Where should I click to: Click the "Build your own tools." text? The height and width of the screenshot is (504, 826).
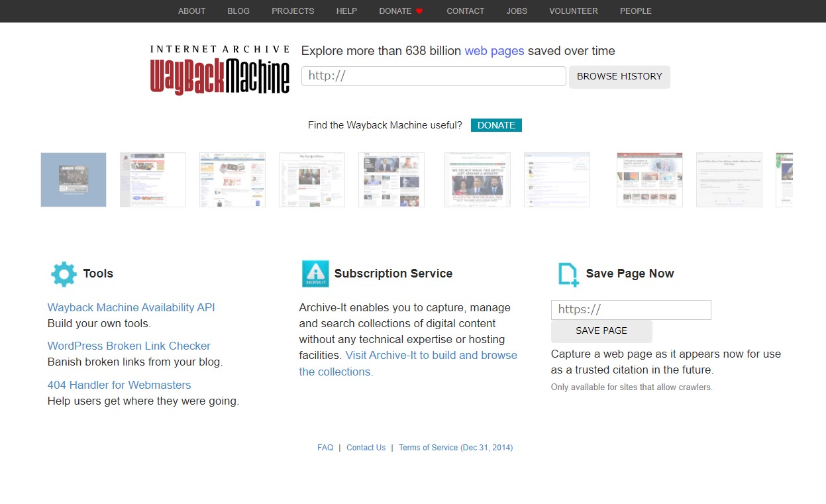99,324
